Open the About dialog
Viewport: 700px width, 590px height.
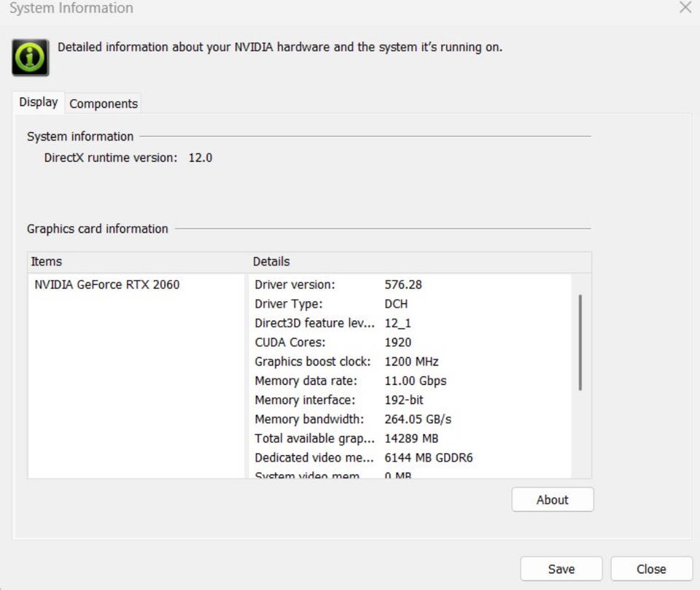pyautogui.click(x=552, y=500)
